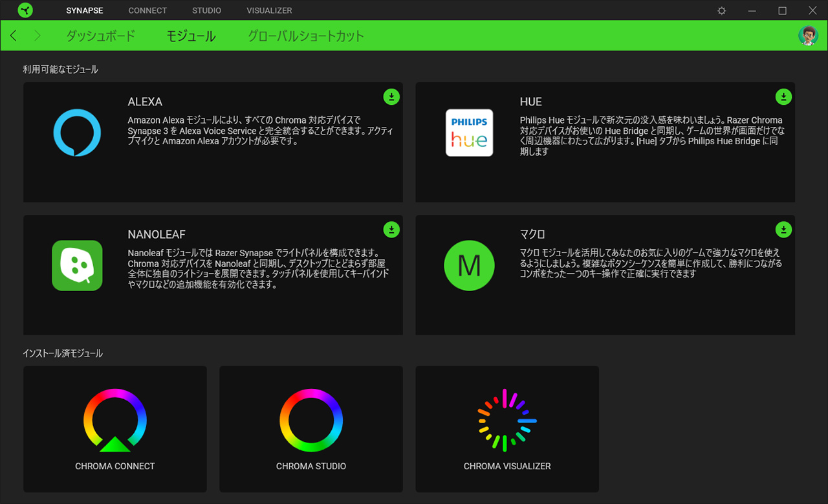
Task: Switch to the SYNAPSE tab
Action: click(x=85, y=10)
